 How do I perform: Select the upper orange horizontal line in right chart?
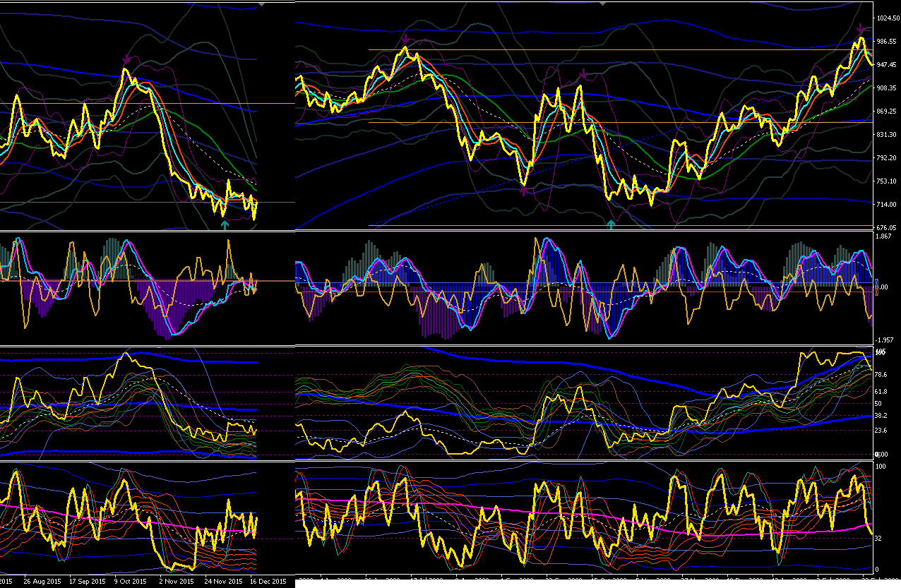620,50
